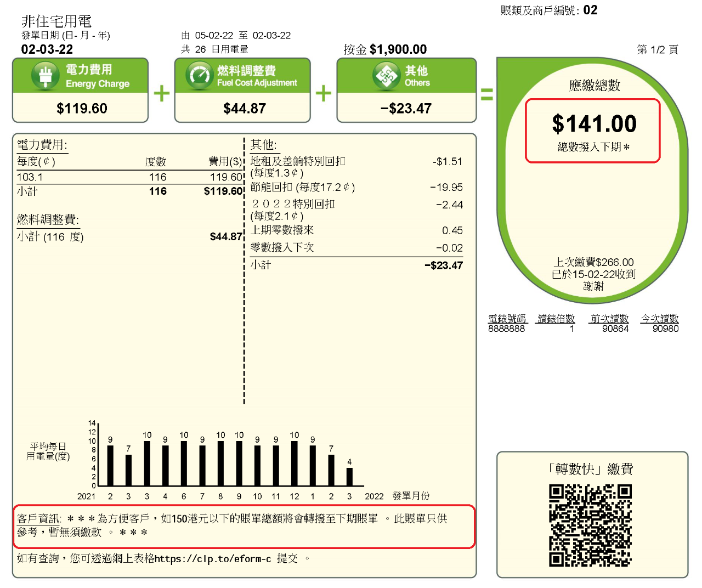Click the 上期零數撥來 value 0.45
This screenshot has width=702, height=588.
tap(452, 230)
